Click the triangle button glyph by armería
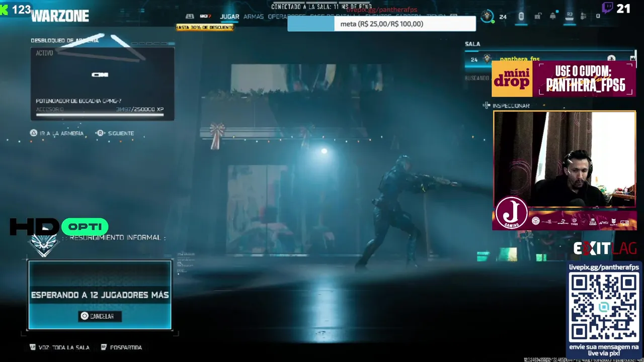 click(x=34, y=133)
